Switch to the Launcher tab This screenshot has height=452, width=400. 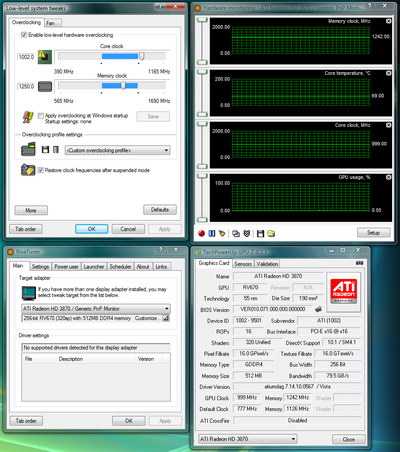click(x=94, y=267)
